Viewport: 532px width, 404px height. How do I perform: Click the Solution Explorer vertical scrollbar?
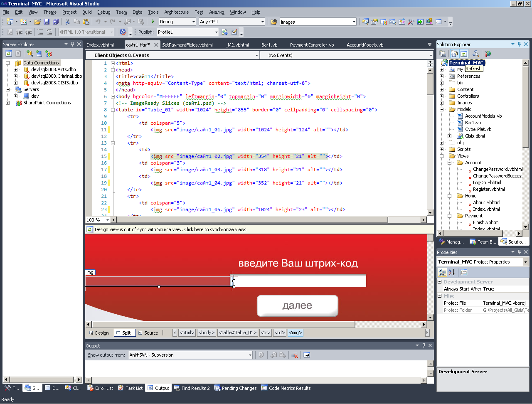coord(526,106)
